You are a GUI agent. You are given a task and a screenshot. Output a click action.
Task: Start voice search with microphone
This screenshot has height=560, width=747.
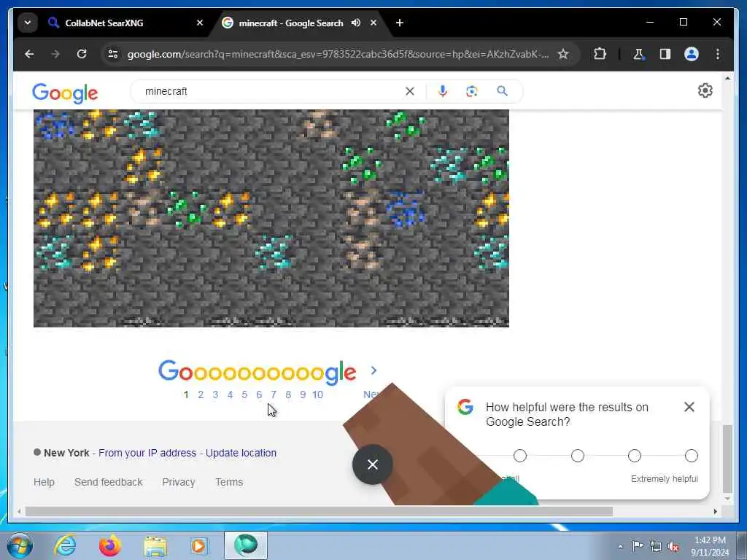443,91
